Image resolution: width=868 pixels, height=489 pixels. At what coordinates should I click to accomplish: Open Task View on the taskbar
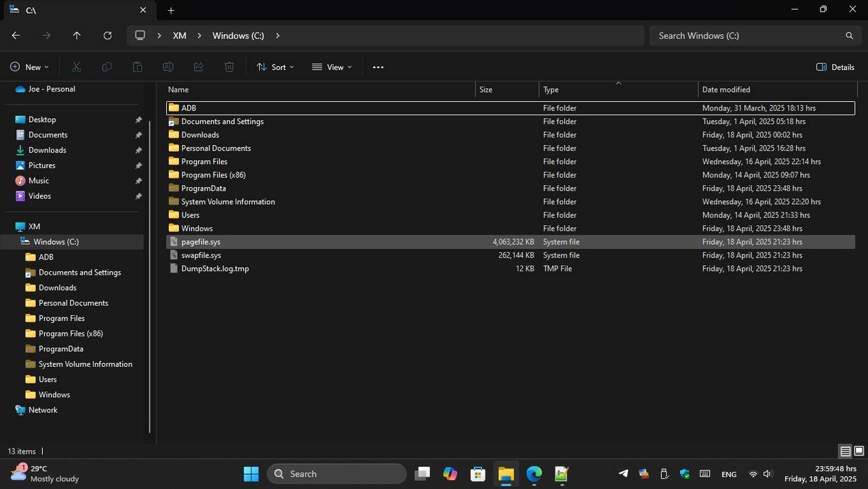422,473
